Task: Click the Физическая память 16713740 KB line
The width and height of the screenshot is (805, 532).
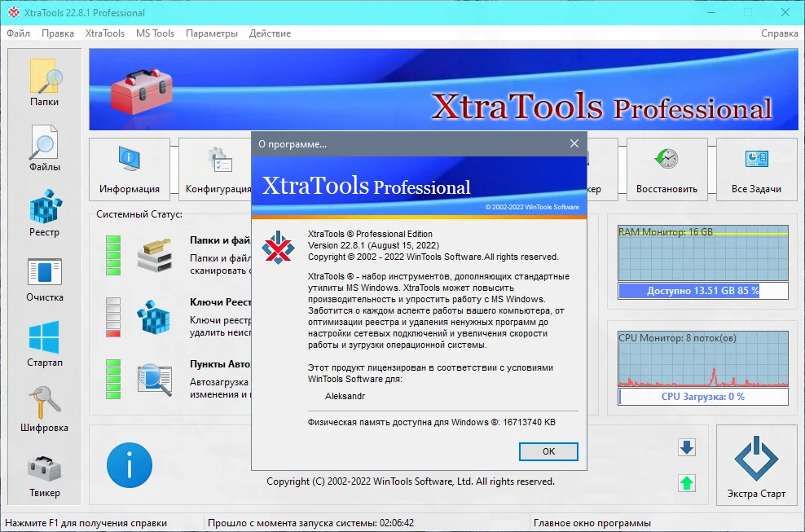Action: coord(431,422)
